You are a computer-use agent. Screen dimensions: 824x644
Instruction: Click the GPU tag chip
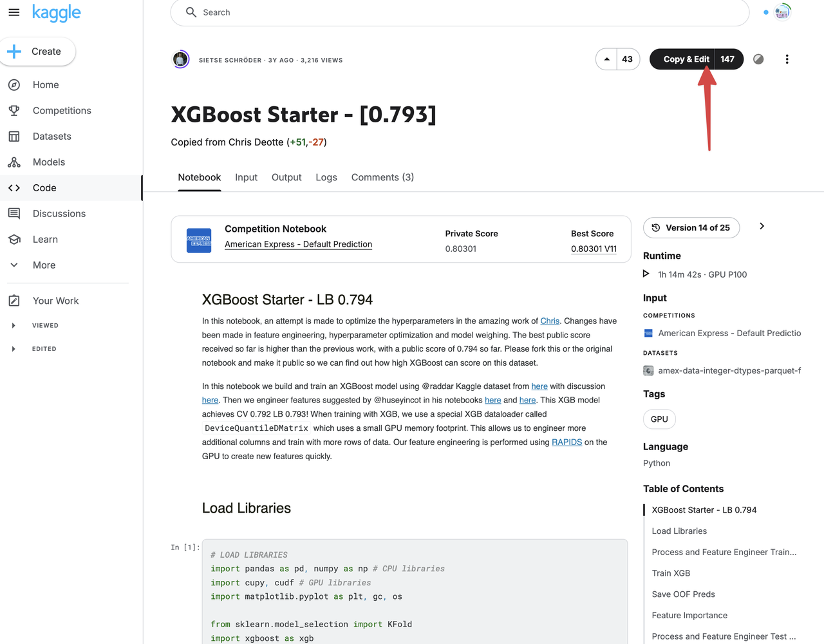coord(659,419)
